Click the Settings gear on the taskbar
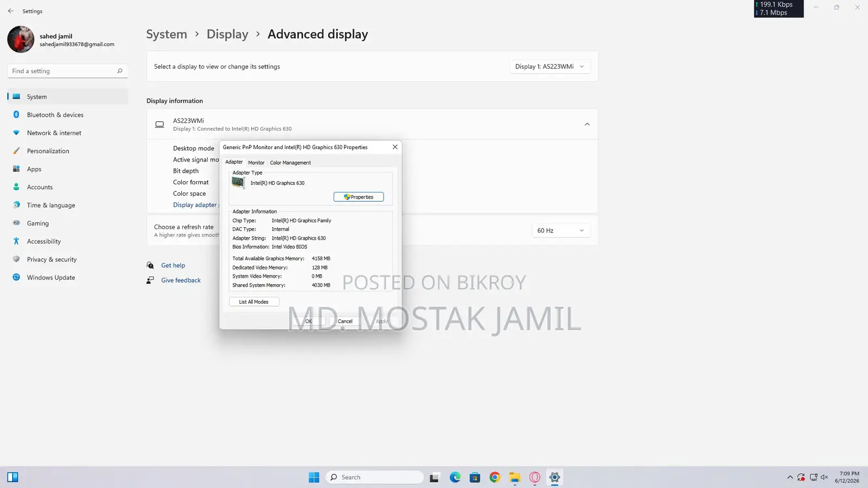 (x=554, y=477)
